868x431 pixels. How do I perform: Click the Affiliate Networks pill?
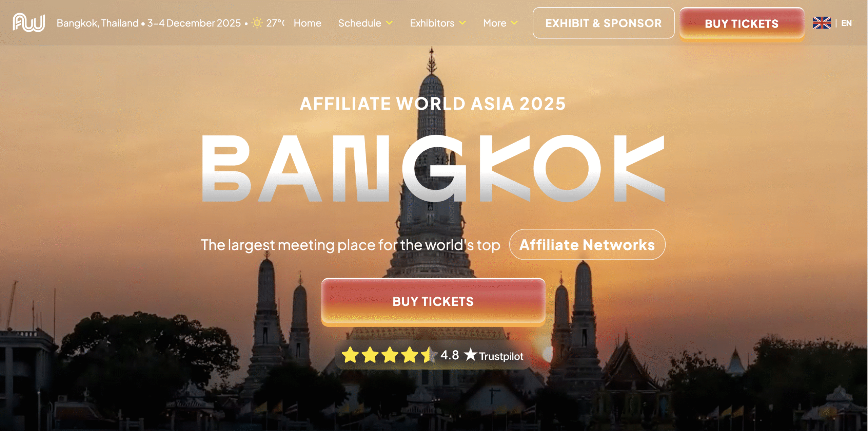coord(587,245)
